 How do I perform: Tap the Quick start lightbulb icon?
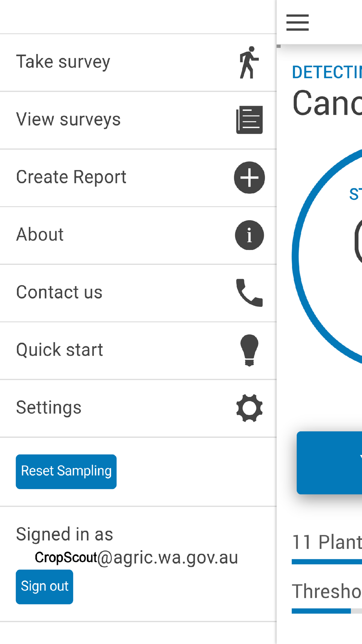[249, 350]
